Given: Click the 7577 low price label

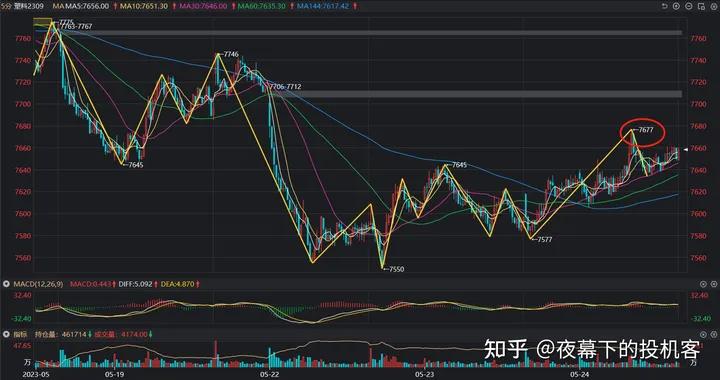Looking at the screenshot, I should click(x=544, y=239).
